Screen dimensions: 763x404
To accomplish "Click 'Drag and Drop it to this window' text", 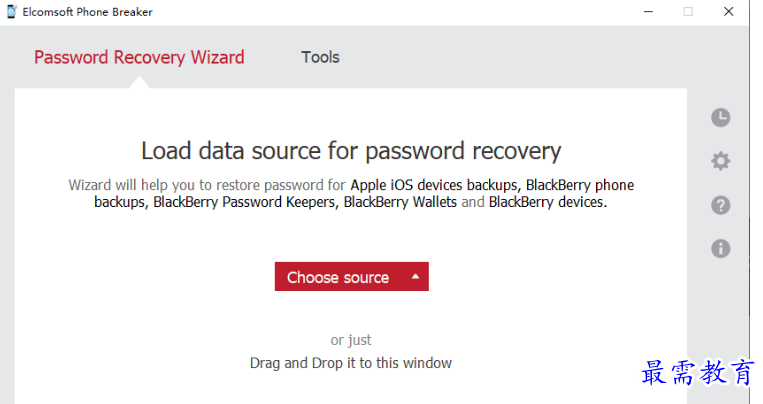I will (351, 363).
